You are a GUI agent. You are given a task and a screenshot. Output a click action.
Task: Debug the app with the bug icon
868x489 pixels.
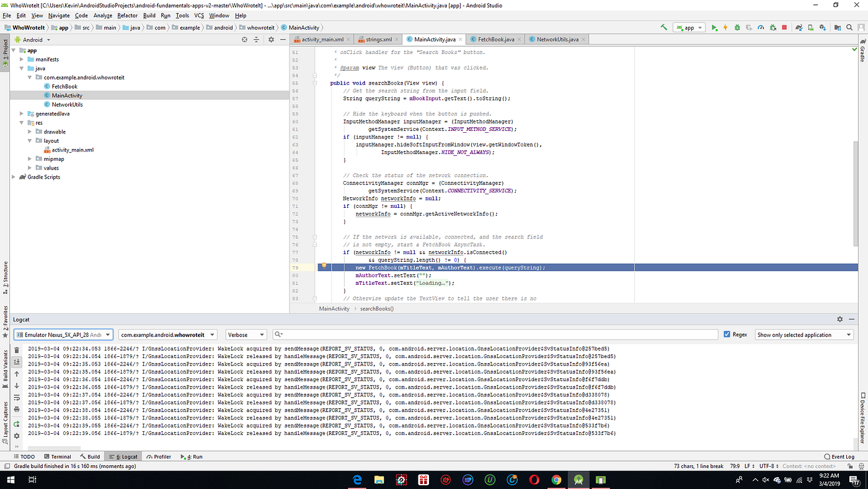click(x=738, y=27)
